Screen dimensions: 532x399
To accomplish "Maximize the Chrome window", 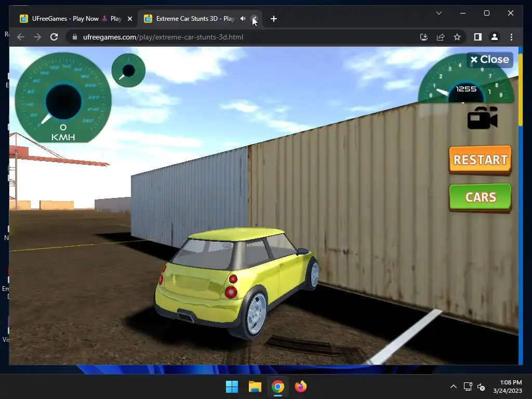I will (486, 13).
